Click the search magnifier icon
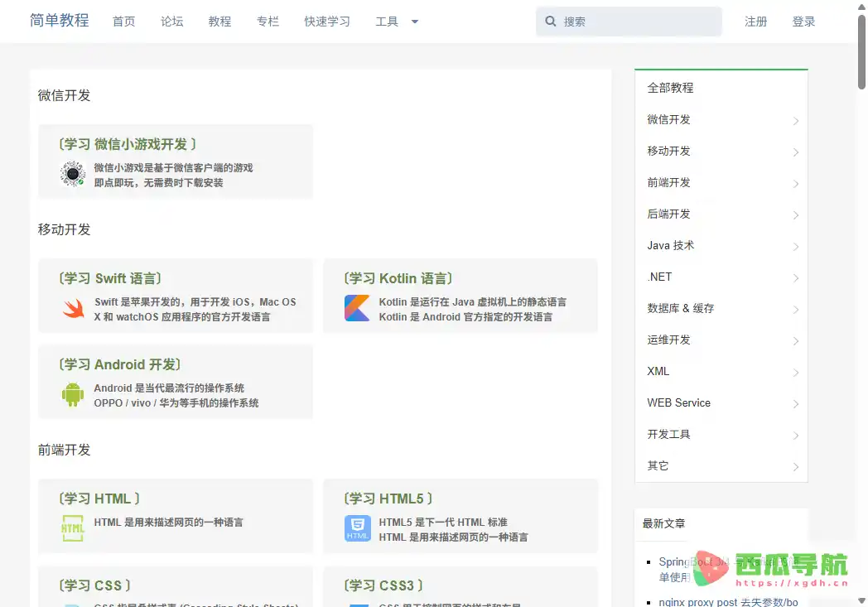The image size is (868, 607). pos(550,21)
